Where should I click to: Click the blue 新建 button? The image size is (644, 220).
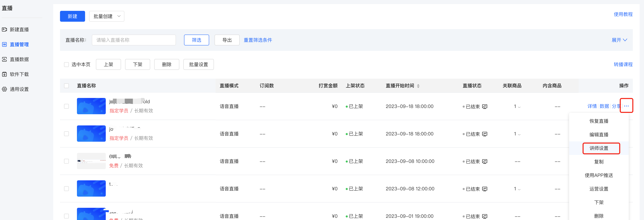pyautogui.click(x=73, y=16)
